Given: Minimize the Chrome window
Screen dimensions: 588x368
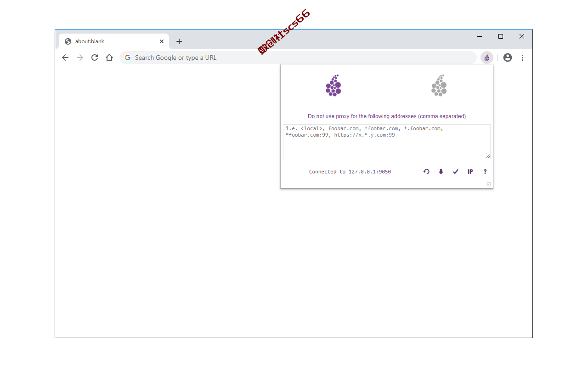Looking at the screenshot, I should click(x=480, y=36).
